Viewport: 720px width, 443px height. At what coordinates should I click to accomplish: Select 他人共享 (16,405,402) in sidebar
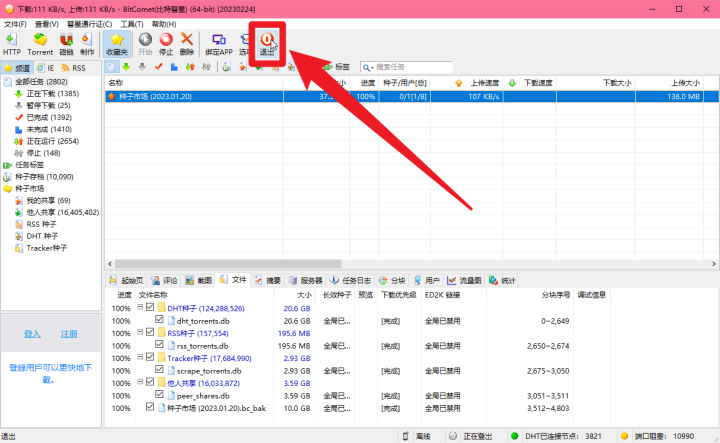tap(62, 213)
